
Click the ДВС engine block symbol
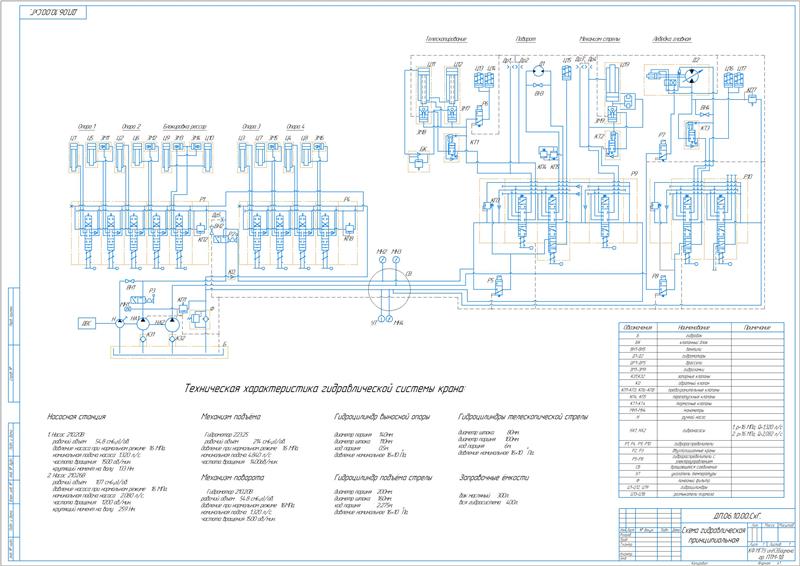tap(87, 323)
